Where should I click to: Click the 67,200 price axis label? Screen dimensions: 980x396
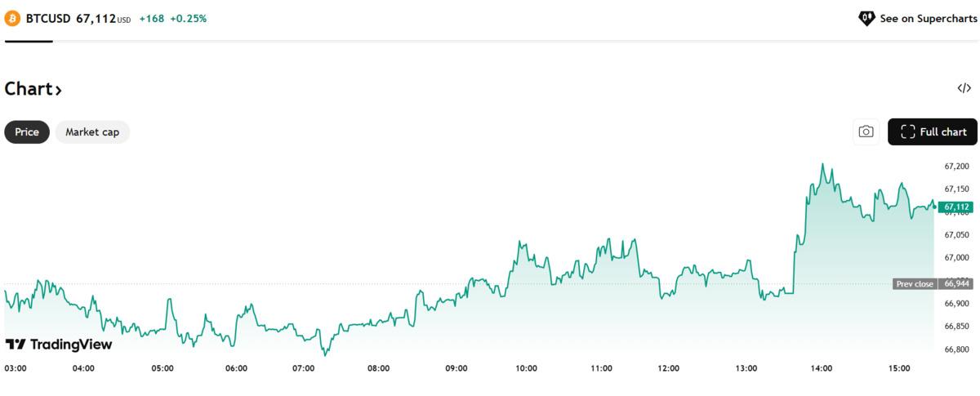coord(956,166)
